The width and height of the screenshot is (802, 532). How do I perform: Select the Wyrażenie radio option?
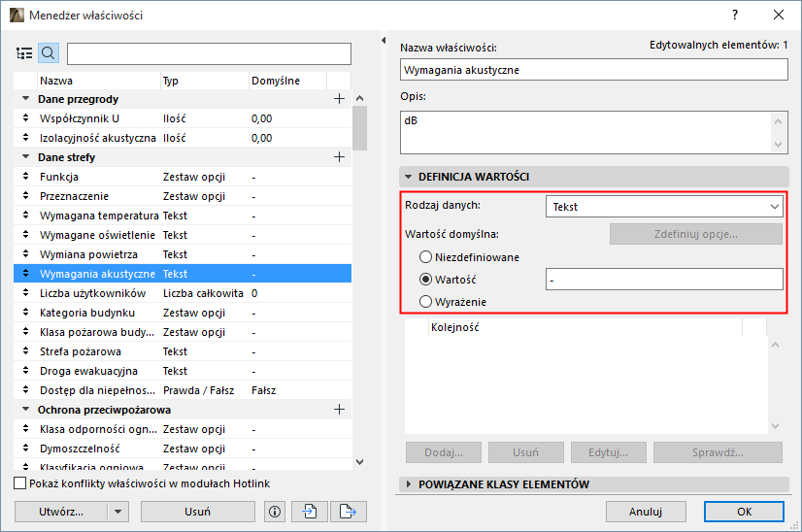pos(425,302)
